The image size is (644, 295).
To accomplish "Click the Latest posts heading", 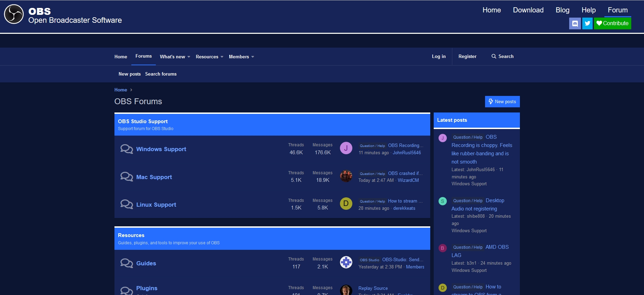I will pyautogui.click(x=452, y=120).
